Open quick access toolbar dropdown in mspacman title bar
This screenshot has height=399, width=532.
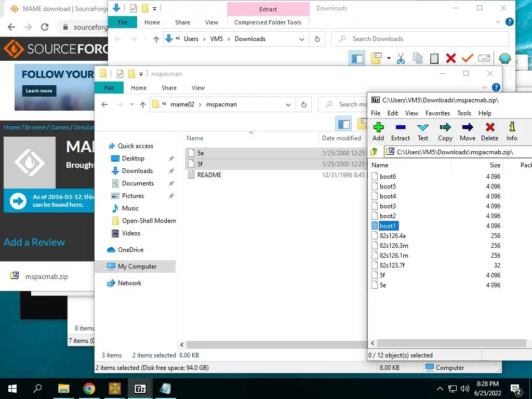pos(141,74)
